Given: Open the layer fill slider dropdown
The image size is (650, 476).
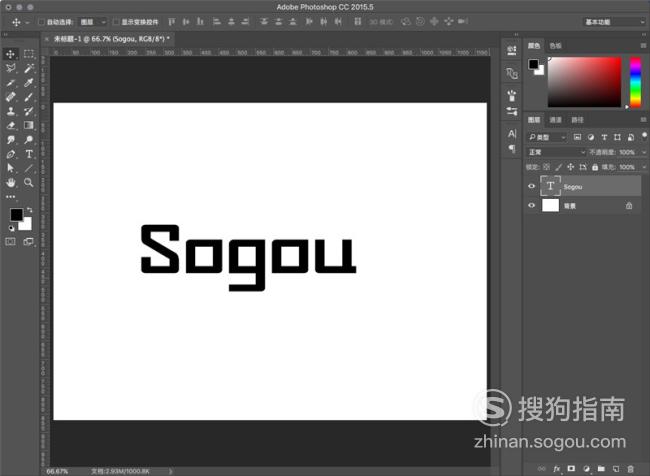Looking at the screenshot, I should (644, 167).
